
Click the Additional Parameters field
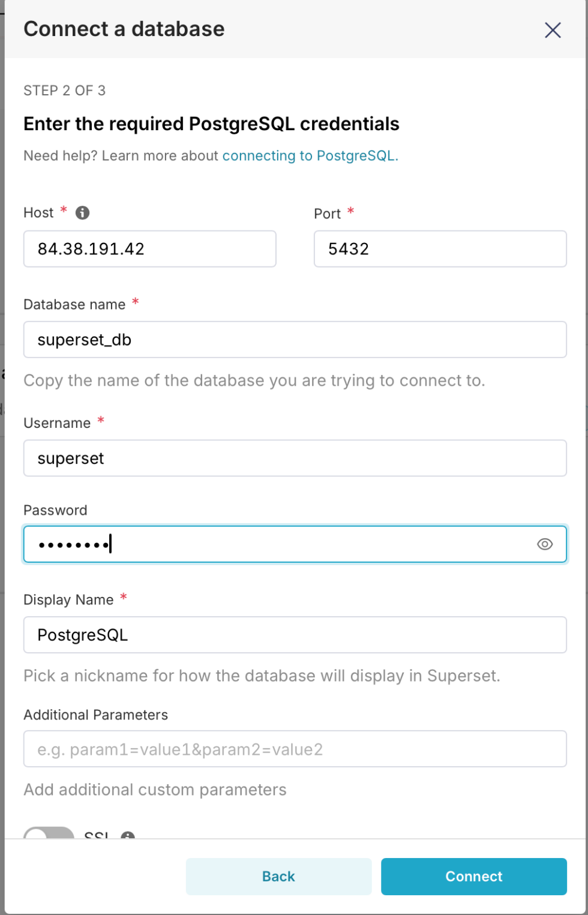295,748
